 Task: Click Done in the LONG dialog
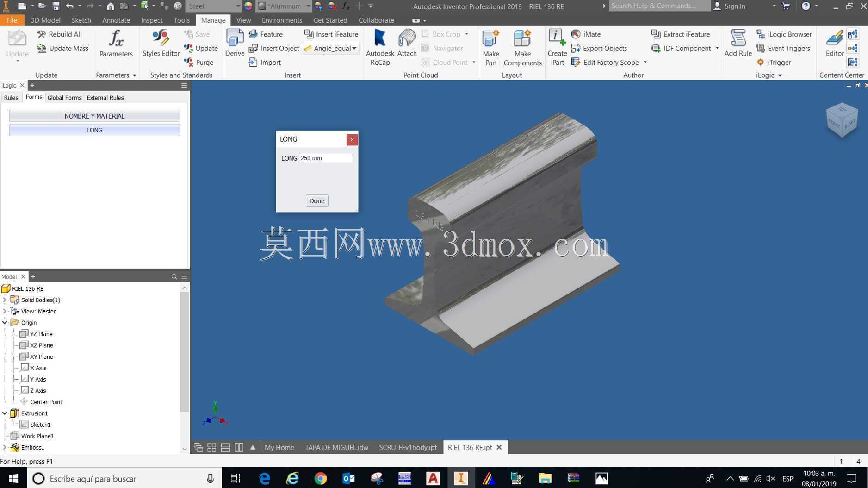(x=316, y=200)
